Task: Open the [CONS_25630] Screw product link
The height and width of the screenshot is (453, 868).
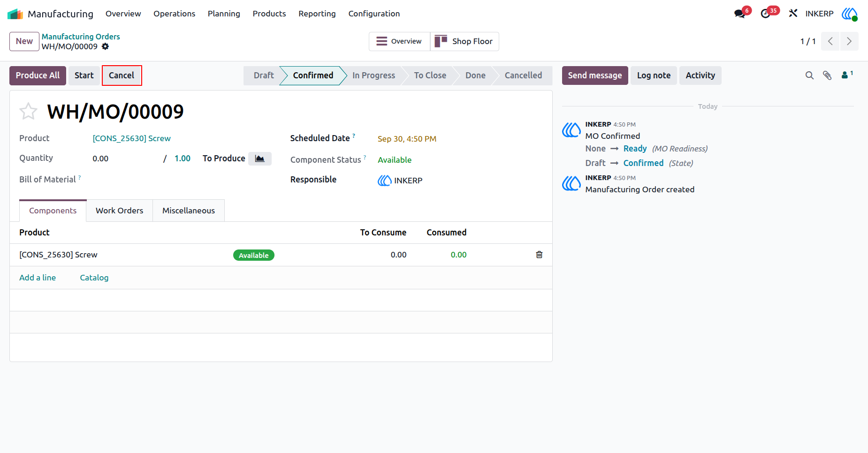Action: [x=131, y=138]
